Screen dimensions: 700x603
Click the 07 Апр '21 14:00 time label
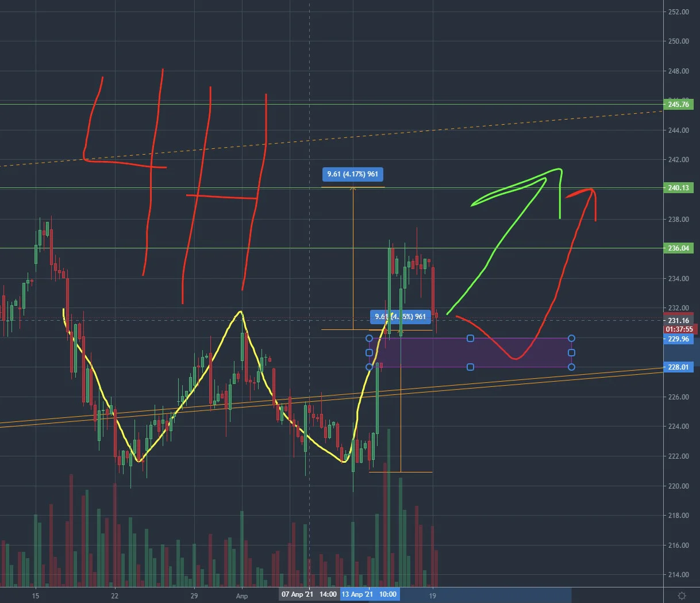[309, 594]
